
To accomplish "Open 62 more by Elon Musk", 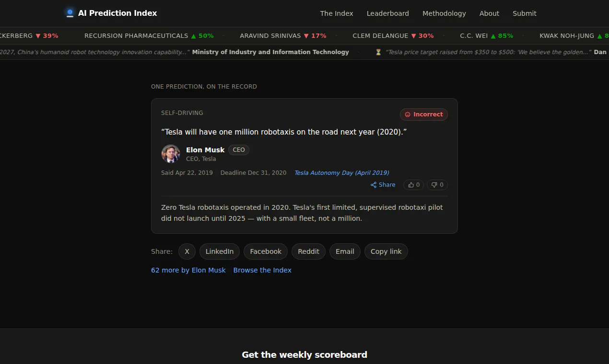I will click(188, 270).
